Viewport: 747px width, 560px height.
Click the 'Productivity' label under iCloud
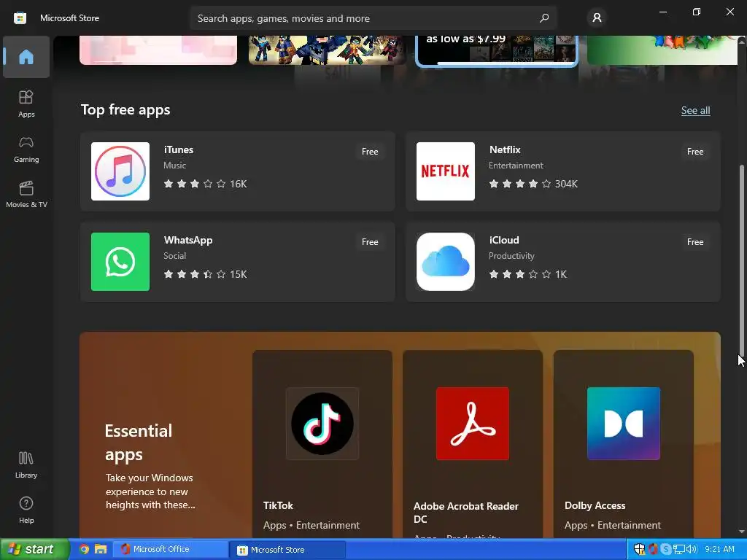tap(511, 256)
